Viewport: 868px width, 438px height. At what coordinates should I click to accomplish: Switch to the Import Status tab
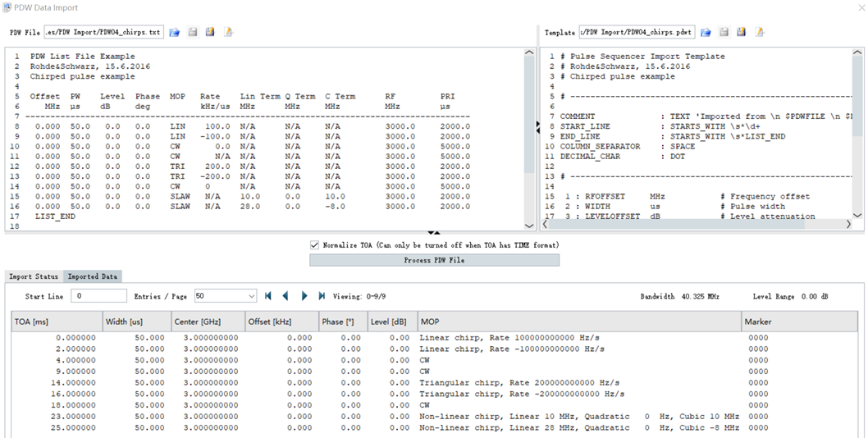tap(33, 276)
